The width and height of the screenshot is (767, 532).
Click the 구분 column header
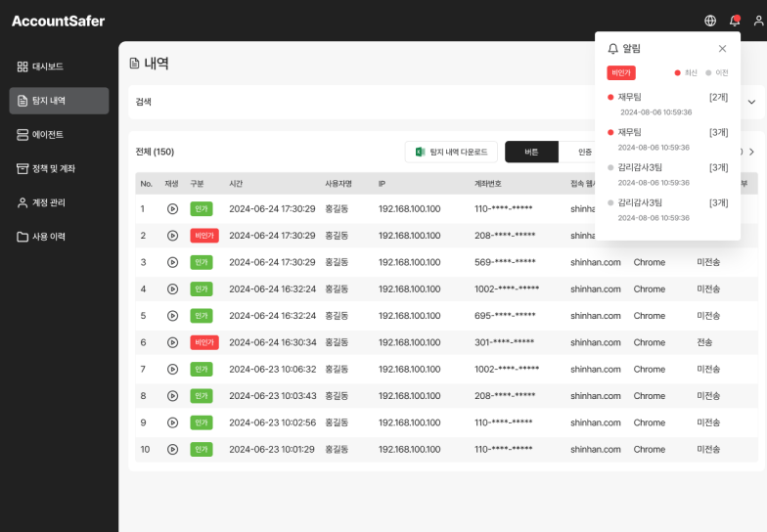197,184
